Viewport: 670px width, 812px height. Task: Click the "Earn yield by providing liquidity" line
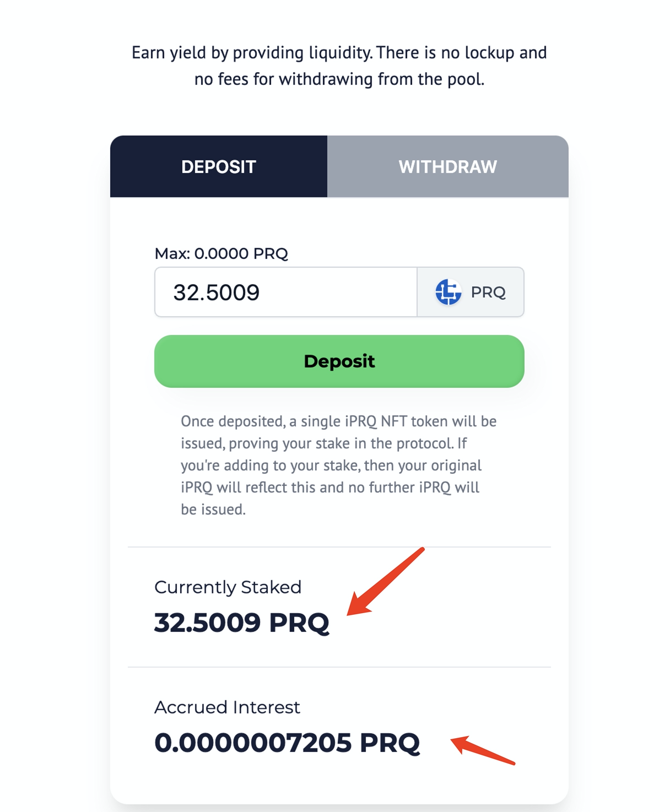pos(339,53)
